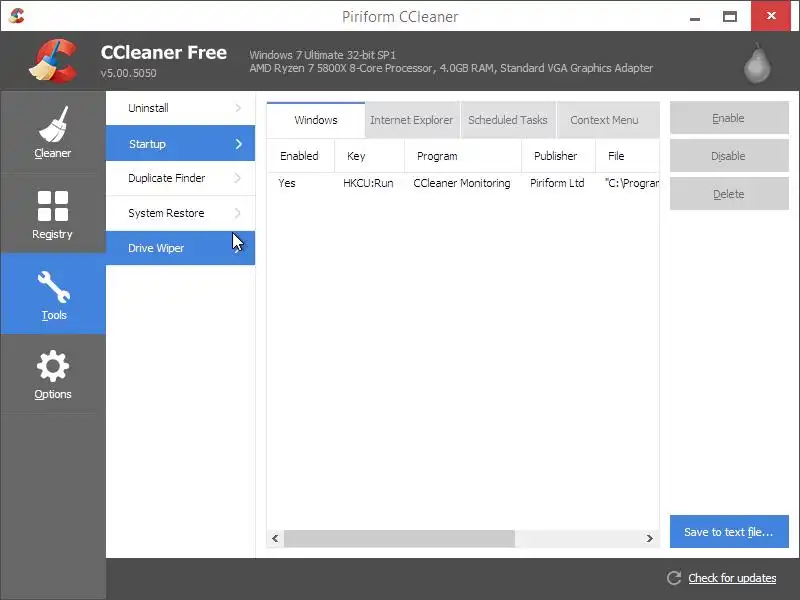Open the Drive Wiper tool
This screenshot has width=800, height=600.
click(180, 248)
